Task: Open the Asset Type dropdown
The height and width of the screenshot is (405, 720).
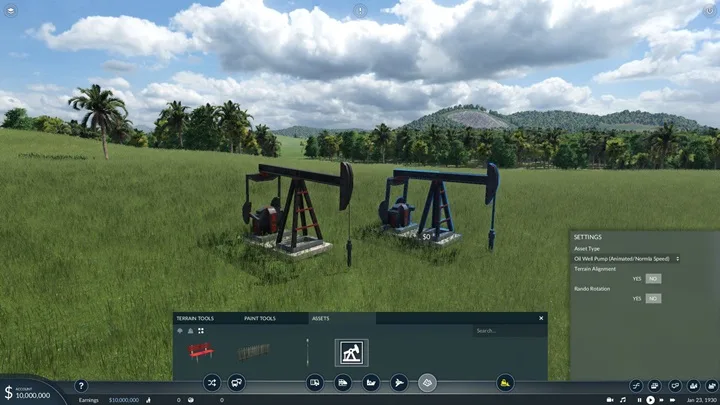Action: 626,259
